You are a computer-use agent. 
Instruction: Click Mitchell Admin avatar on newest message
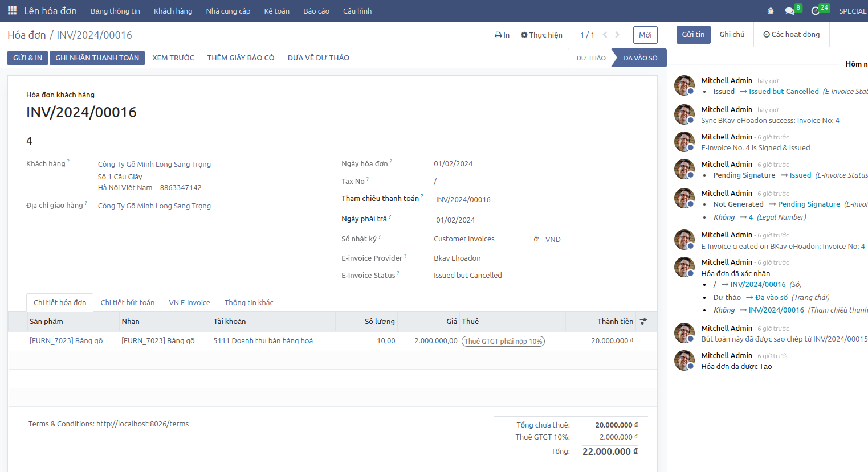[x=684, y=85]
